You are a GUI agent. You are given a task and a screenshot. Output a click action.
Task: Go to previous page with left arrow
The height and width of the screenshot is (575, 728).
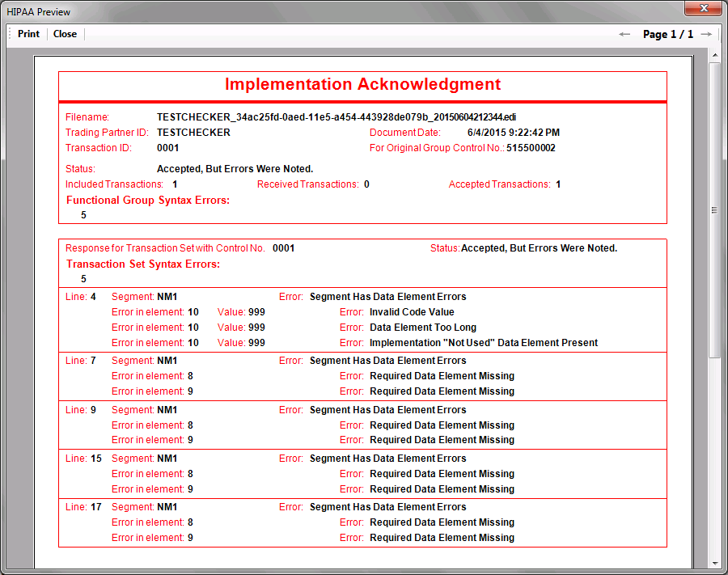pos(624,34)
